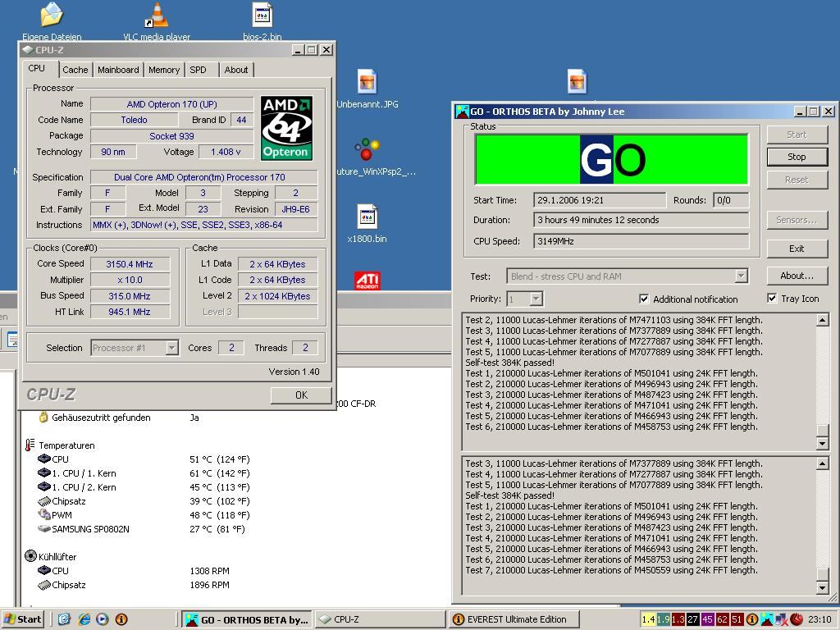Click the Exit button in ORTHOS
The image size is (840, 630).
tap(797, 249)
